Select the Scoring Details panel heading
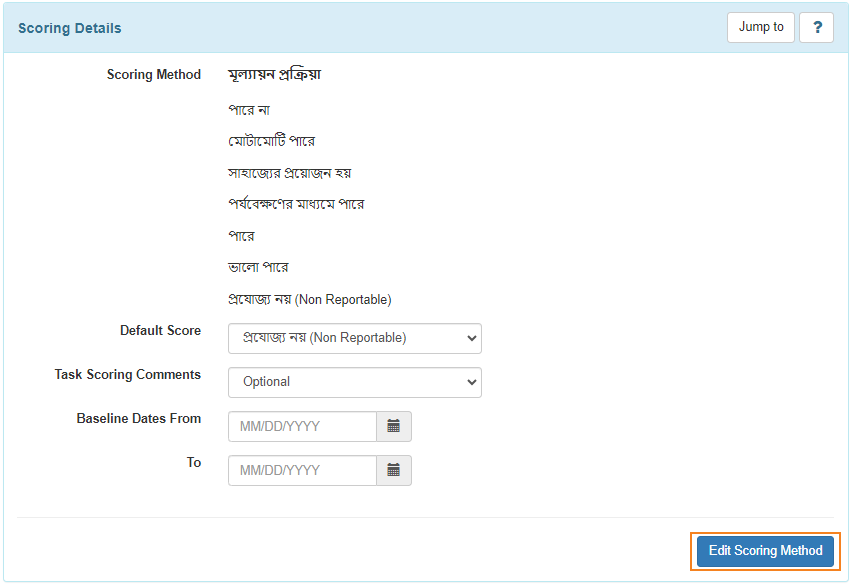The height and width of the screenshot is (585, 852). (70, 28)
